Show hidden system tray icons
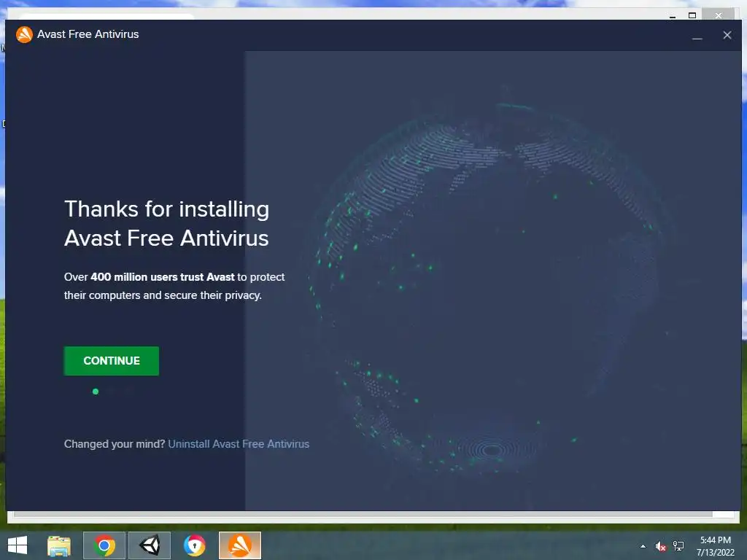The width and height of the screenshot is (747, 560). pos(643,546)
